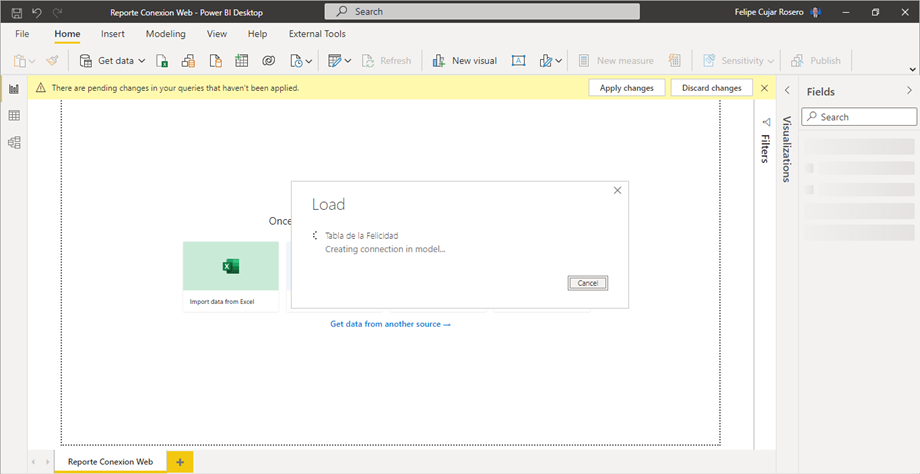
Task: Click the Quick measure icon
Action: point(674,60)
